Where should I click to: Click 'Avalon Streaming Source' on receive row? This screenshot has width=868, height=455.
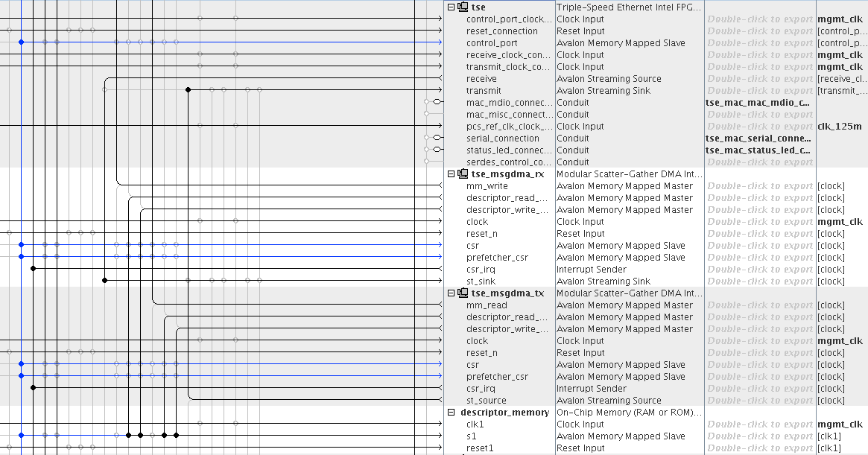609,79
